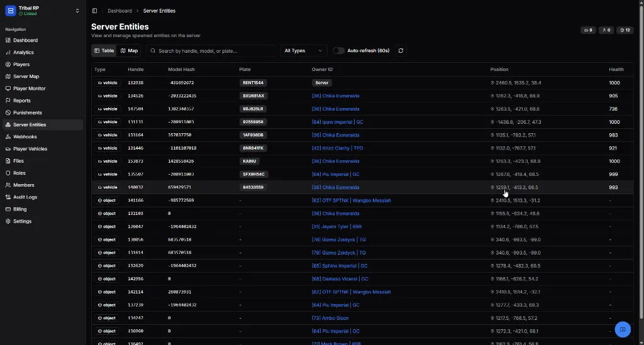644x345 pixels.
Task: Click the Audit Logs icon
Action: point(8,197)
